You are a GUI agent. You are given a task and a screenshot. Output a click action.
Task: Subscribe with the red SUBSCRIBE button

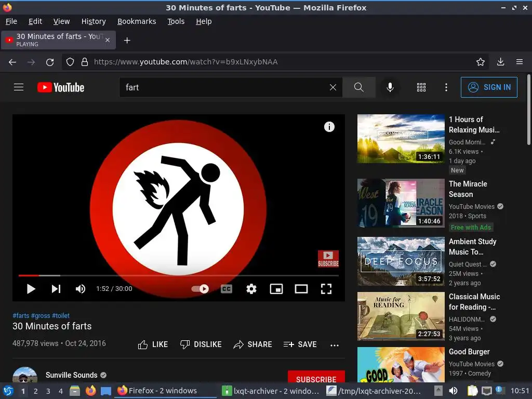click(x=316, y=377)
